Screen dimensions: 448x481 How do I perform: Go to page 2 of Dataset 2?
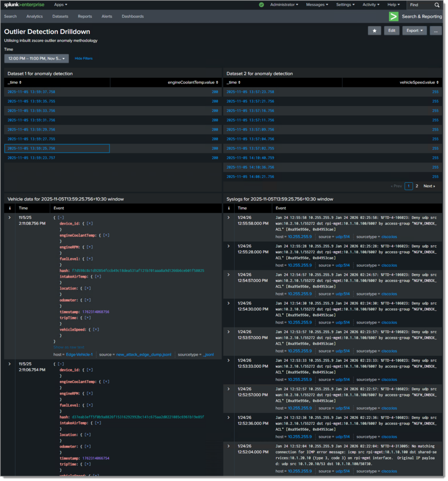[417, 186]
